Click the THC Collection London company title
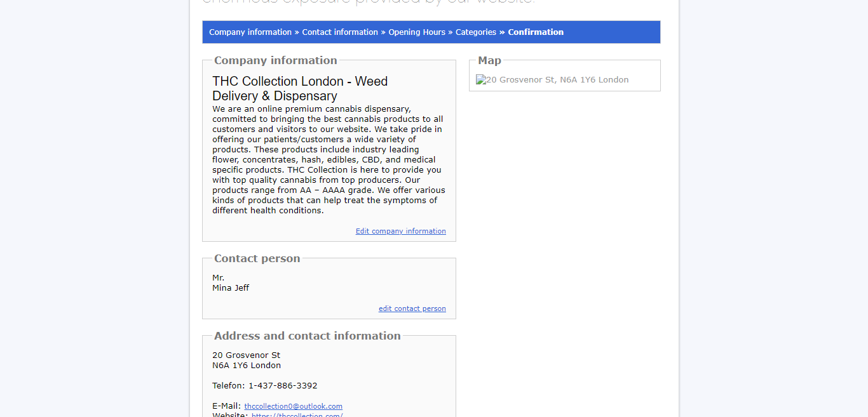The height and width of the screenshot is (417, 868). [300, 89]
